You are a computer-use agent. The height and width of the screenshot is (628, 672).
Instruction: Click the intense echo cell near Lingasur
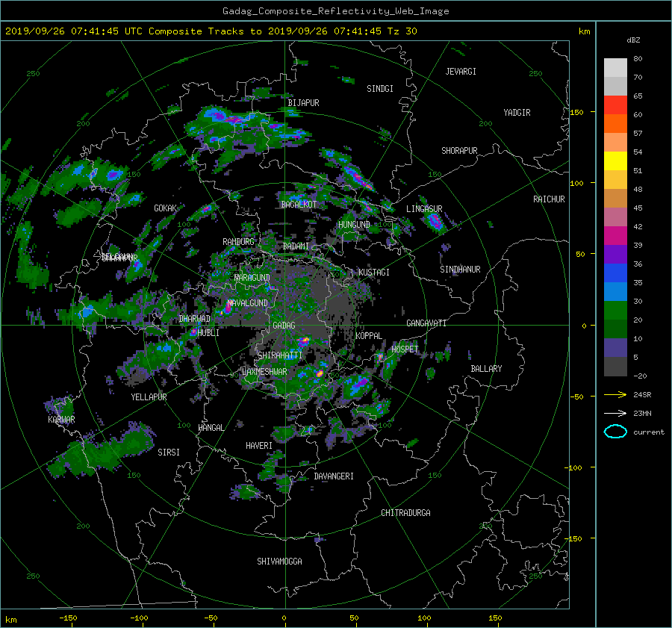pyautogui.click(x=435, y=222)
